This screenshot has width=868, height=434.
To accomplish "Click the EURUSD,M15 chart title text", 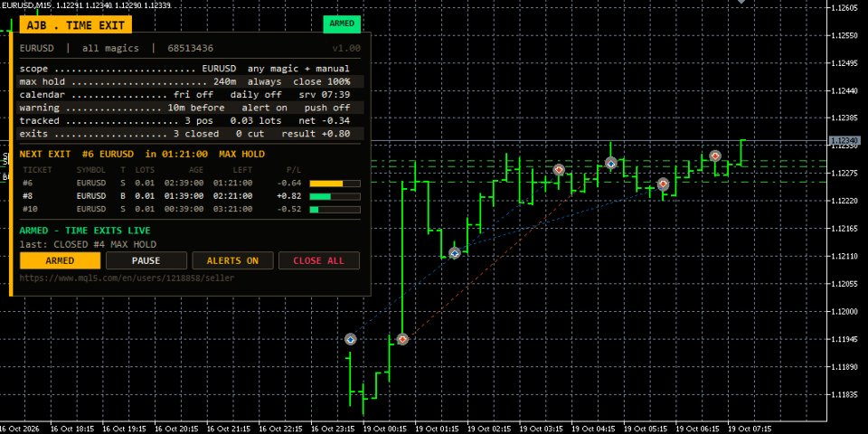I will click(85, 5).
